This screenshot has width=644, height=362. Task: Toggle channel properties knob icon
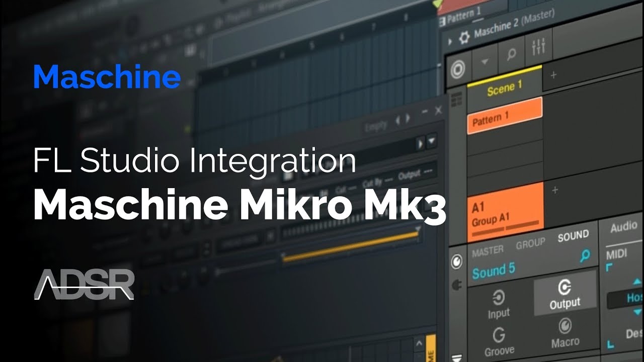coord(457,261)
